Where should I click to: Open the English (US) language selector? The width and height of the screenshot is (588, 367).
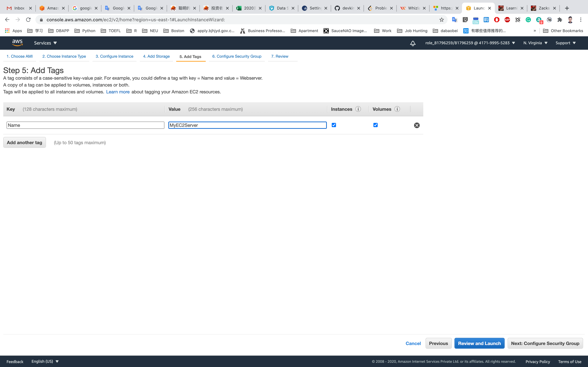pos(45,361)
